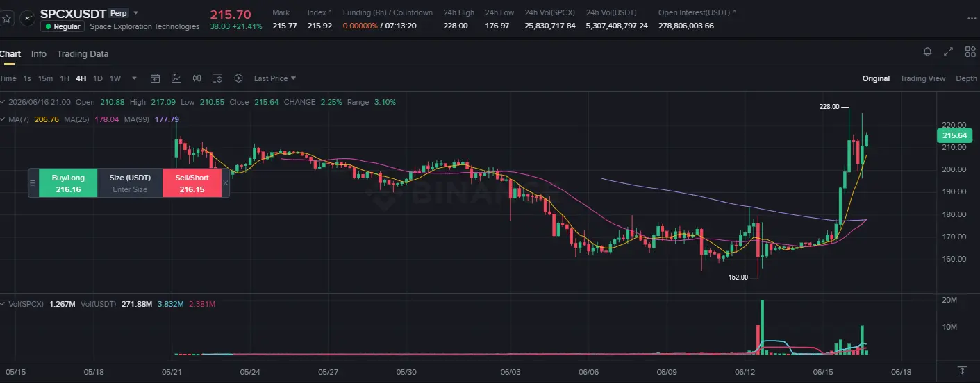This screenshot has height=383, width=980.
Task: Grab the quick order panel drag handle
Action: point(33,183)
